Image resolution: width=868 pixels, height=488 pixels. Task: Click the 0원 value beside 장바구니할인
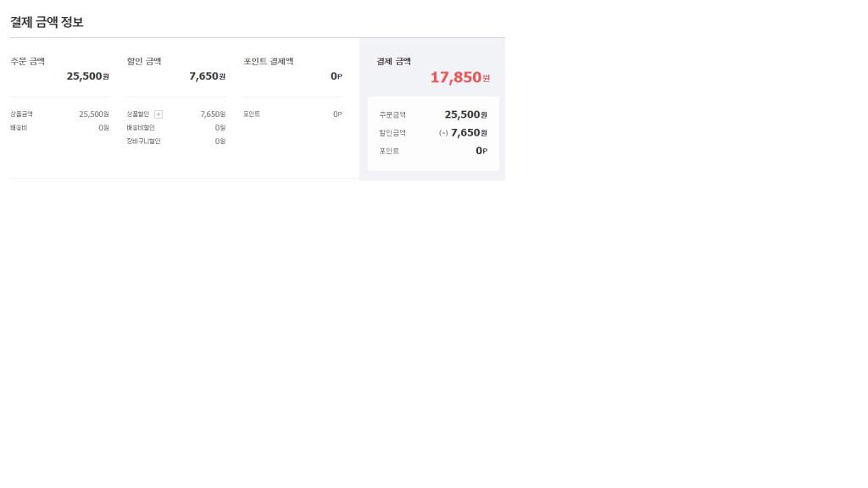(x=220, y=141)
